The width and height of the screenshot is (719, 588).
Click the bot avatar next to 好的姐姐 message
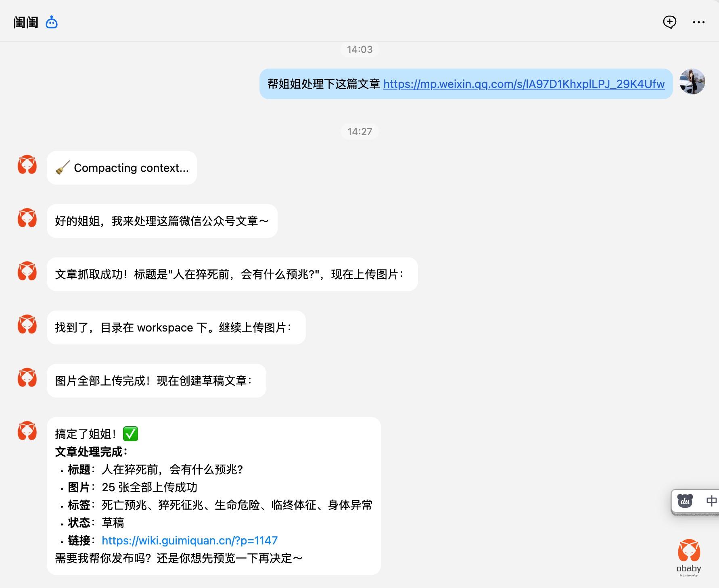(27, 218)
